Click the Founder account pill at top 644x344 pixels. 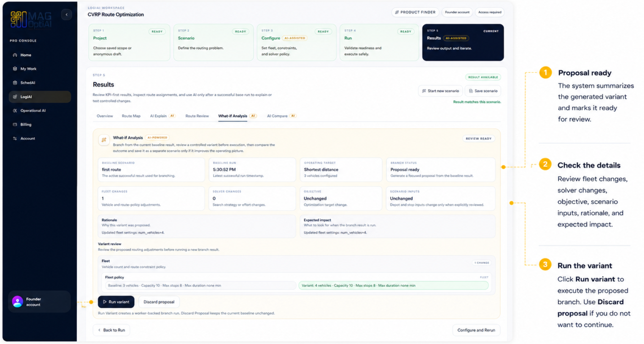[x=457, y=12]
